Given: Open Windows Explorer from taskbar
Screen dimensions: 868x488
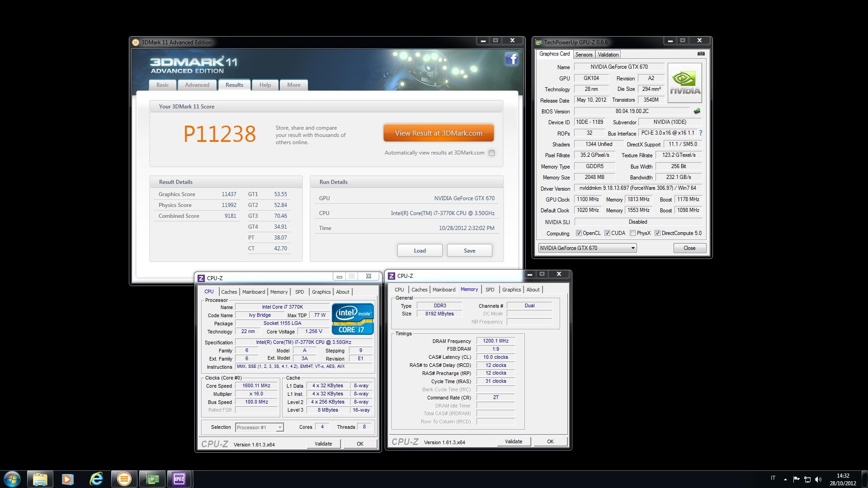Looking at the screenshot, I should pos(40,479).
